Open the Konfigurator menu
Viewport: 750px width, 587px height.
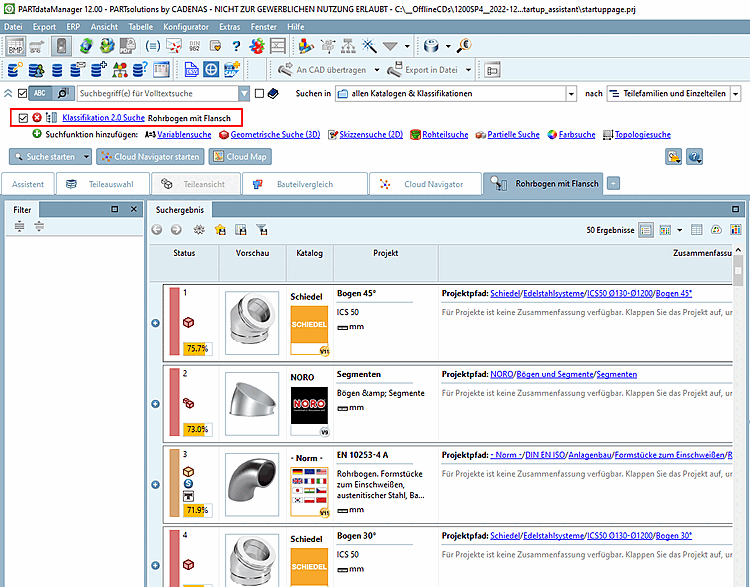click(186, 27)
